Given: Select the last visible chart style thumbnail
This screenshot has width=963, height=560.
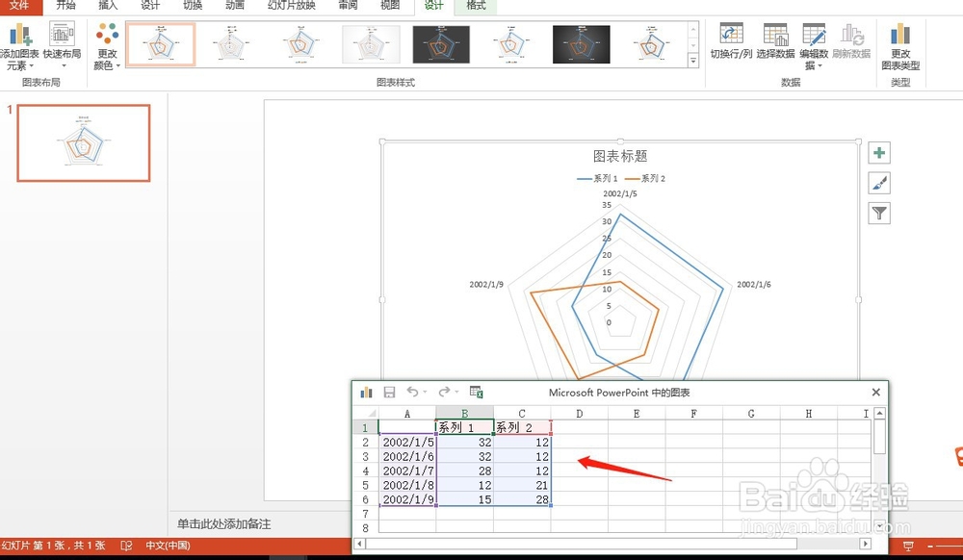Looking at the screenshot, I should click(651, 44).
